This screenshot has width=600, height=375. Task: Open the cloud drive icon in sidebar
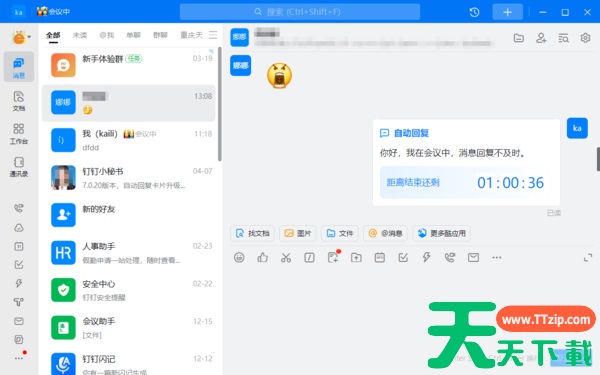coord(18,228)
